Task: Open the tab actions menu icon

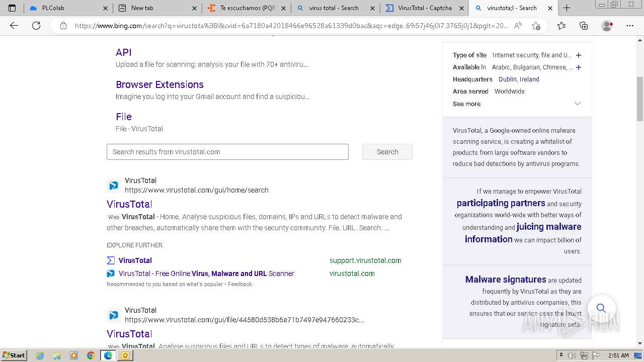Action: click(x=12, y=8)
